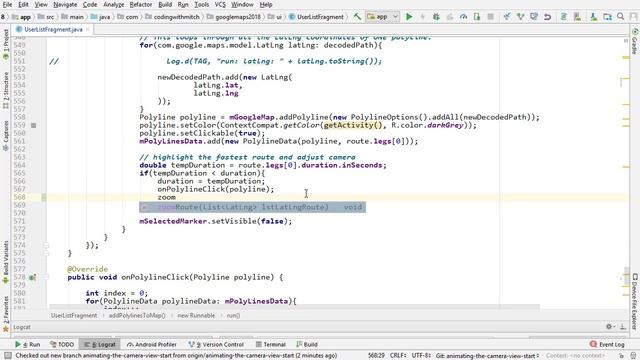Click the Logcat panel settings gear

tap(609, 327)
